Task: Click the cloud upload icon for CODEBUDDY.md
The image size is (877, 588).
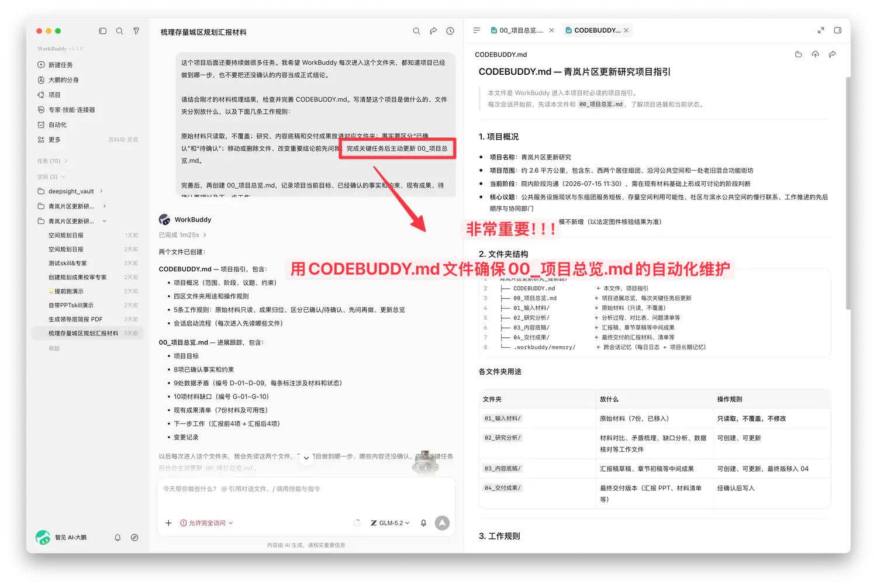Action: [816, 54]
